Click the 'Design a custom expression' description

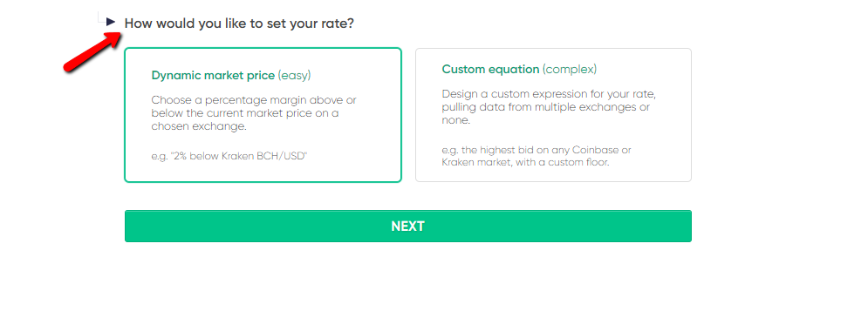tap(549, 107)
